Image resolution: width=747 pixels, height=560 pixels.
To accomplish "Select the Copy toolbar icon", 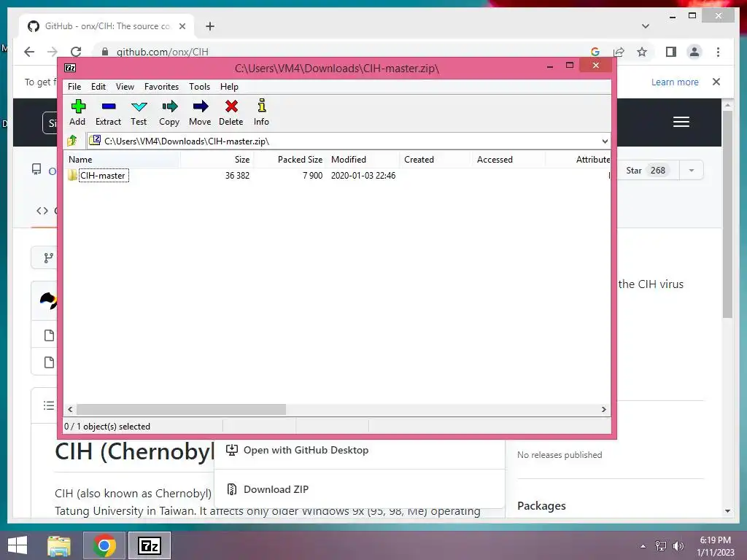I will click(169, 112).
